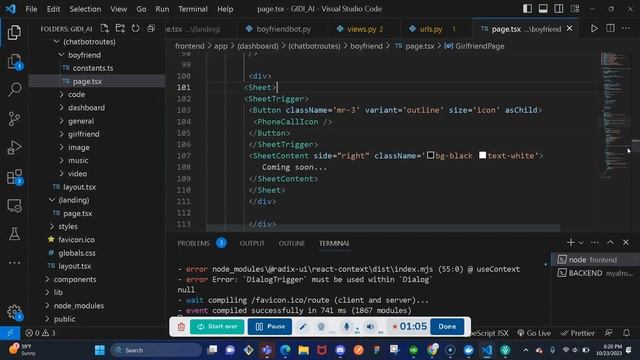Click Prettier in status bar
This screenshot has height=360, width=640.
(577, 333)
